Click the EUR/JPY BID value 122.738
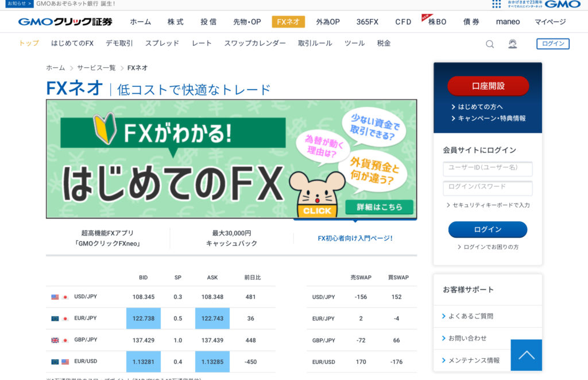Viewport: 588px width, 380px height. pos(143,318)
